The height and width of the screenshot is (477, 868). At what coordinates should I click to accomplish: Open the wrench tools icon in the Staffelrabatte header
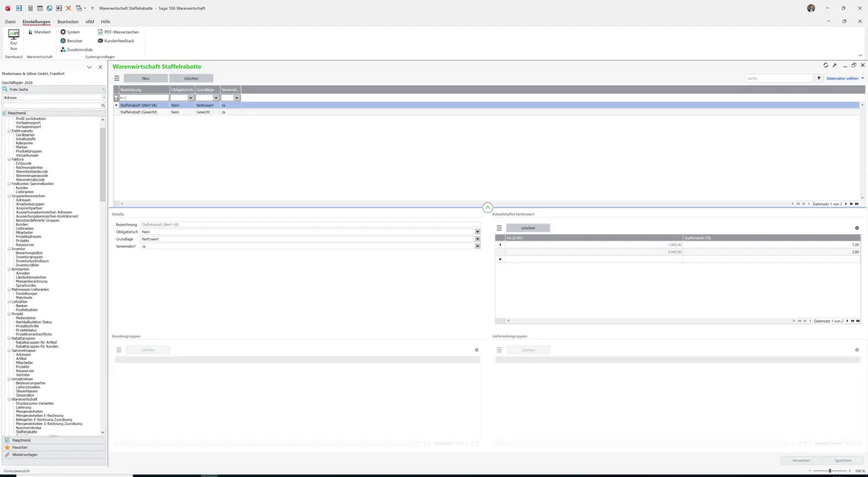pyautogui.click(x=835, y=65)
